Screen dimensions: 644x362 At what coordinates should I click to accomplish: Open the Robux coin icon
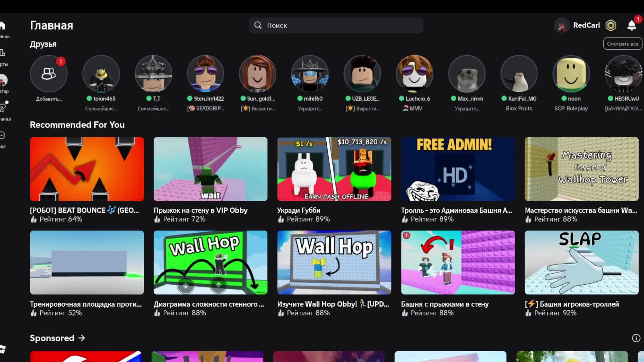pyautogui.click(x=611, y=25)
